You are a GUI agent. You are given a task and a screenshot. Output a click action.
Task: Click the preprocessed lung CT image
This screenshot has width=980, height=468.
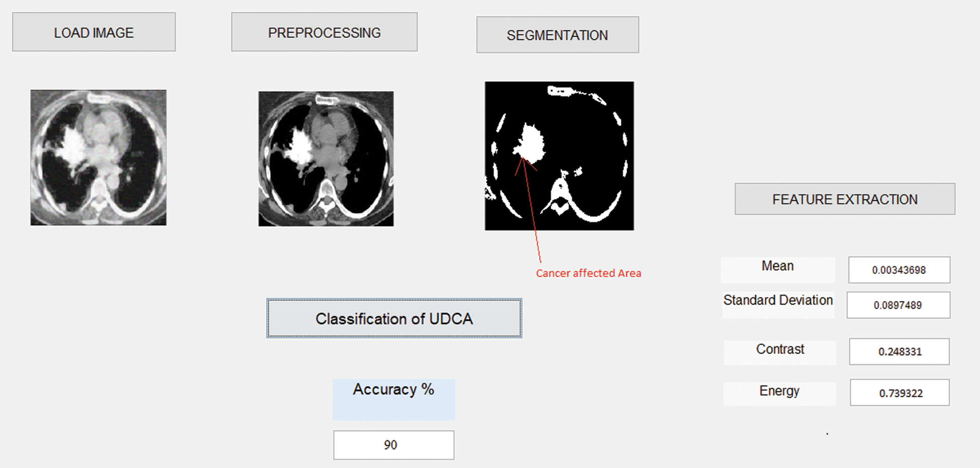click(325, 159)
